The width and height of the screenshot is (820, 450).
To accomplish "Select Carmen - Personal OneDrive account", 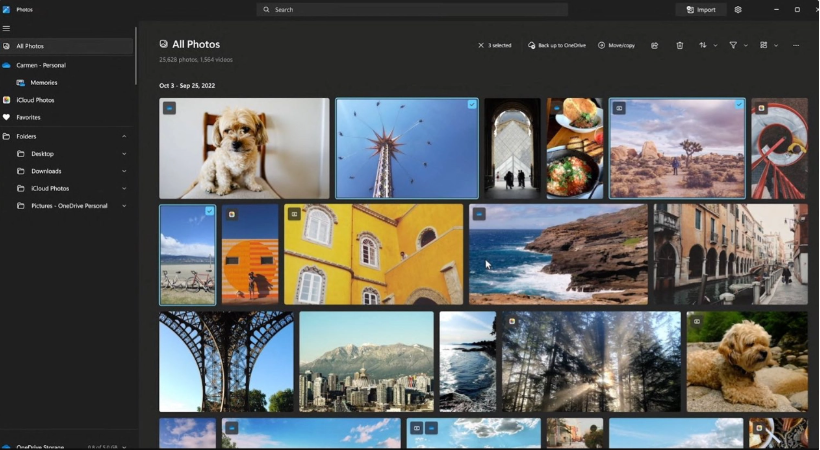I will (x=40, y=65).
